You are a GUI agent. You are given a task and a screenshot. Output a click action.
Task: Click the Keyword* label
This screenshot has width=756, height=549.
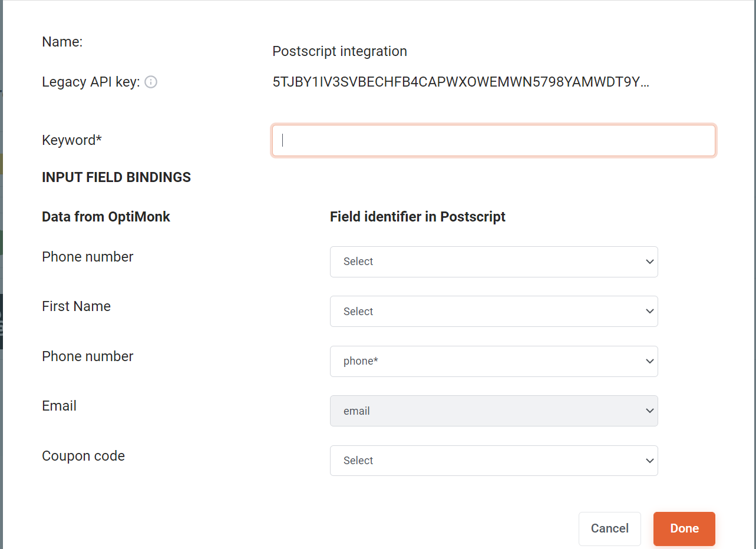tap(72, 140)
